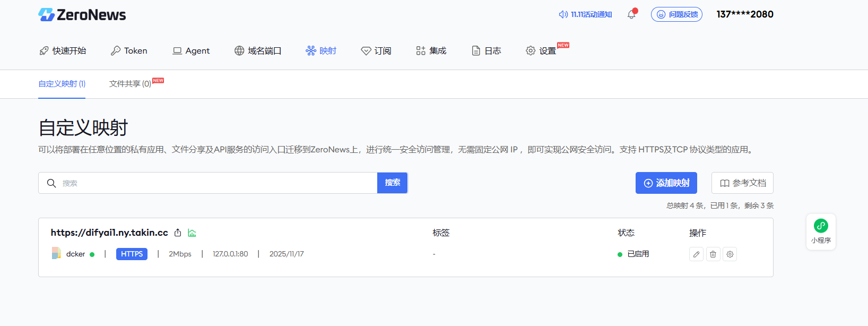Open account menu 137****2080
This screenshot has height=326, width=868.
(744, 14)
